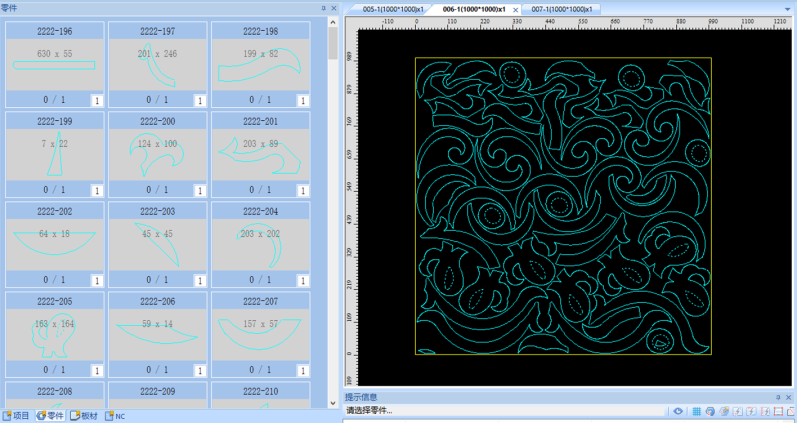
Task: Select the crescent part 2222-204
Action: 261,245
